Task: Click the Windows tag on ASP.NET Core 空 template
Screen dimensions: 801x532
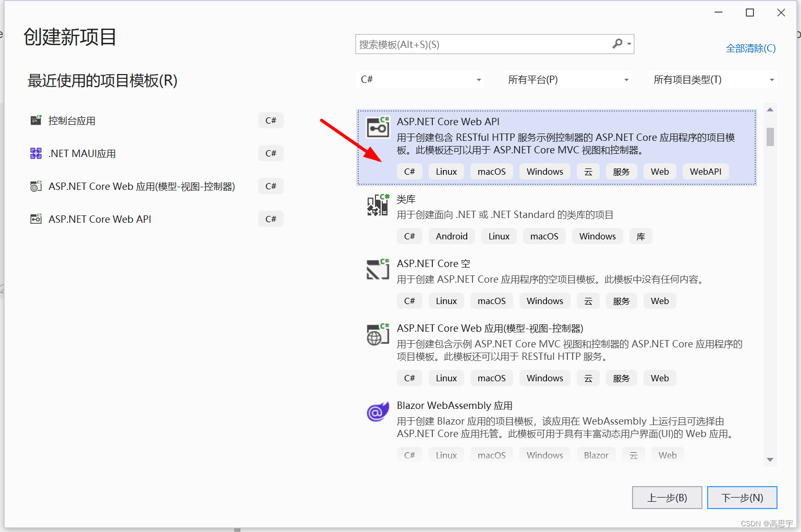Action: [x=545, y=301]
